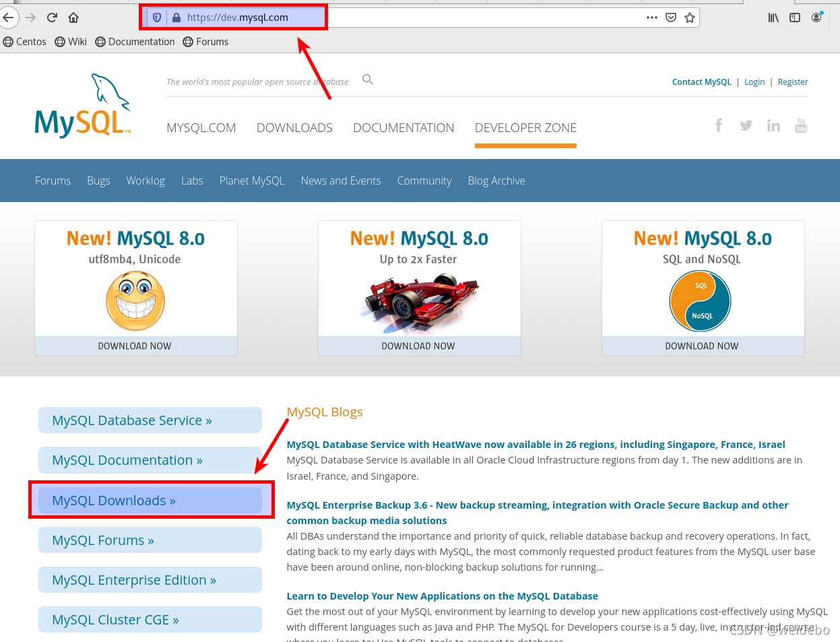Viewport: 840px width, 642px height.
Task: Click Contact MySQL link
Action: (701, 82)
